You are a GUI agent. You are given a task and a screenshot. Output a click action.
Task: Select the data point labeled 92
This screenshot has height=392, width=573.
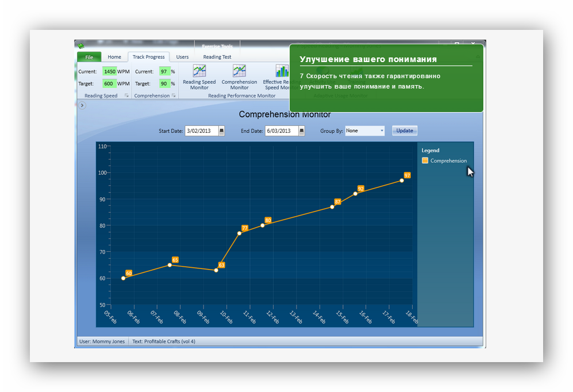click(355, 194)
